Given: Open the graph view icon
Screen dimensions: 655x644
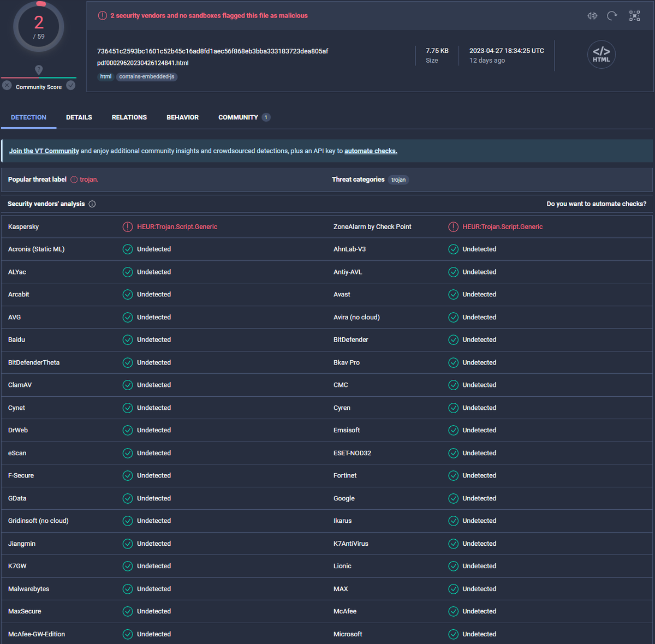Looking at the screenshot, I should click(x=634, y=16).
